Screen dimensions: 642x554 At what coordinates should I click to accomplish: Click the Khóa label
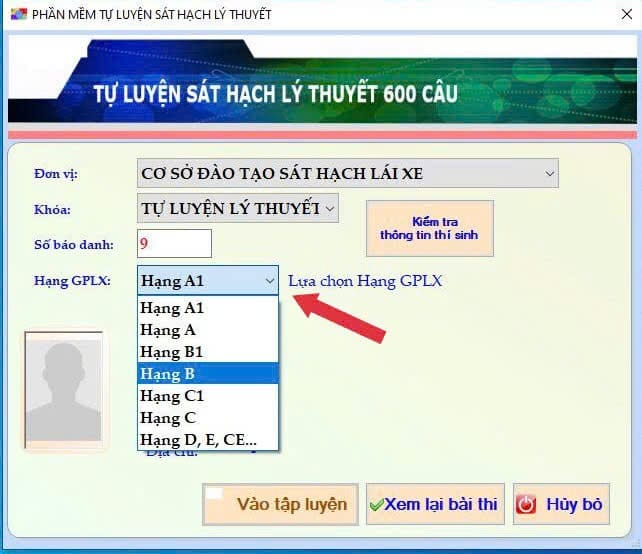tap(52, 210)
